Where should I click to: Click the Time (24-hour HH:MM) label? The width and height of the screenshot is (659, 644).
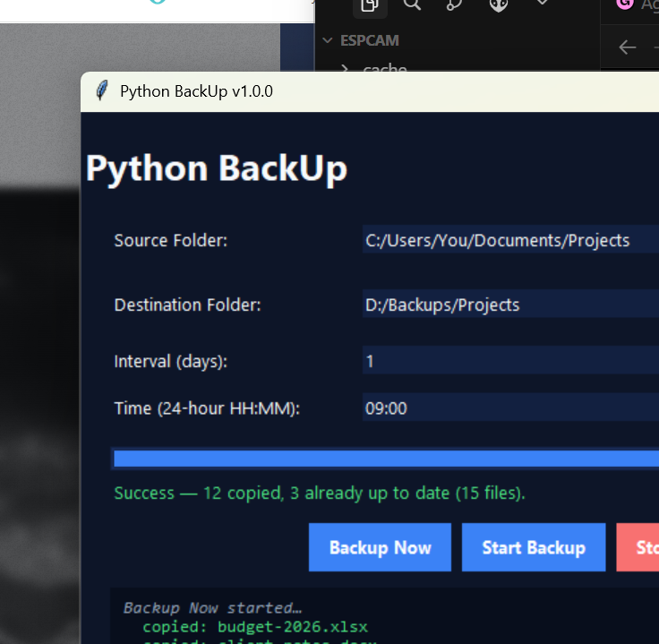click(x=207, y=408)
